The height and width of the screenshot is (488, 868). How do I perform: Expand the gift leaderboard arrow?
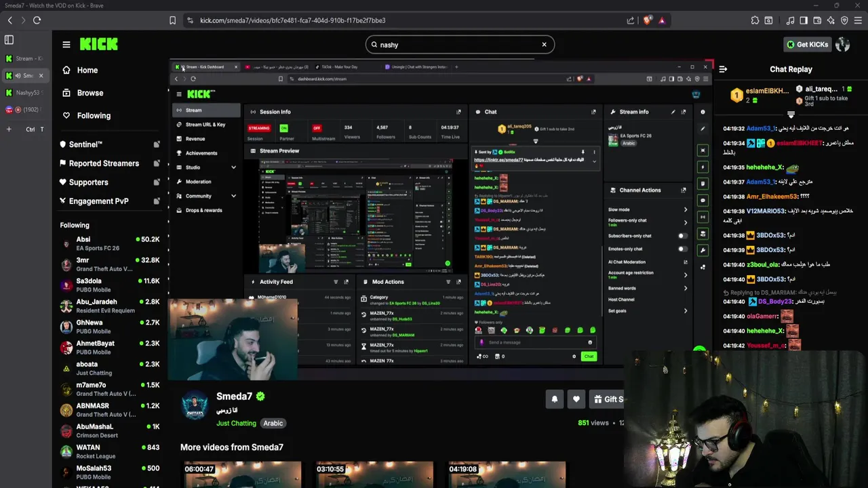pyautogui.click(x=791, y=115)
